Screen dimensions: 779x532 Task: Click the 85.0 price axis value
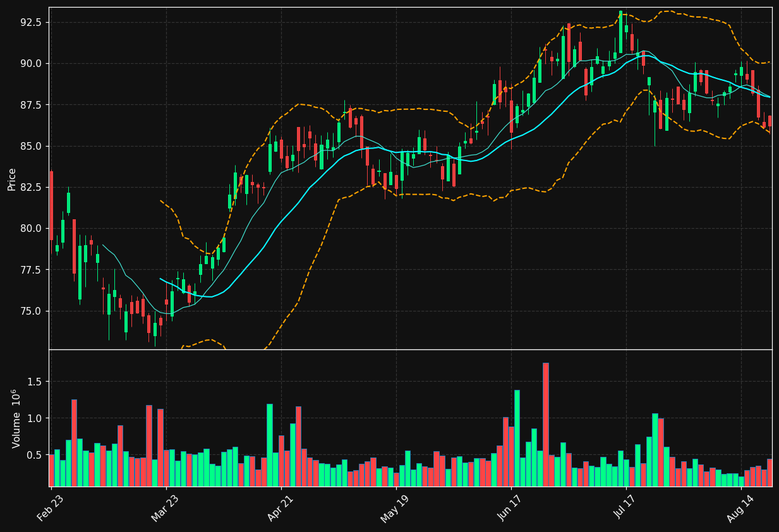[x=32, y=146]
